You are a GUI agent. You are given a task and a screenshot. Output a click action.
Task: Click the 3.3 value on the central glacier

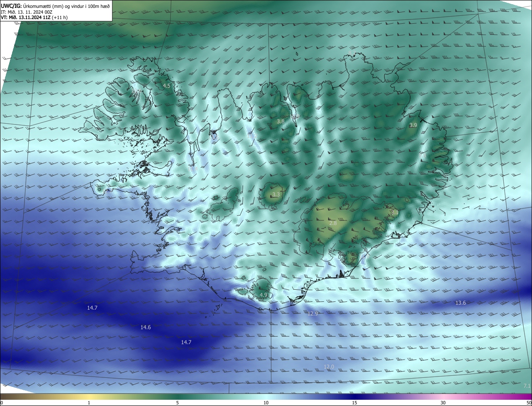click(276, 195)
